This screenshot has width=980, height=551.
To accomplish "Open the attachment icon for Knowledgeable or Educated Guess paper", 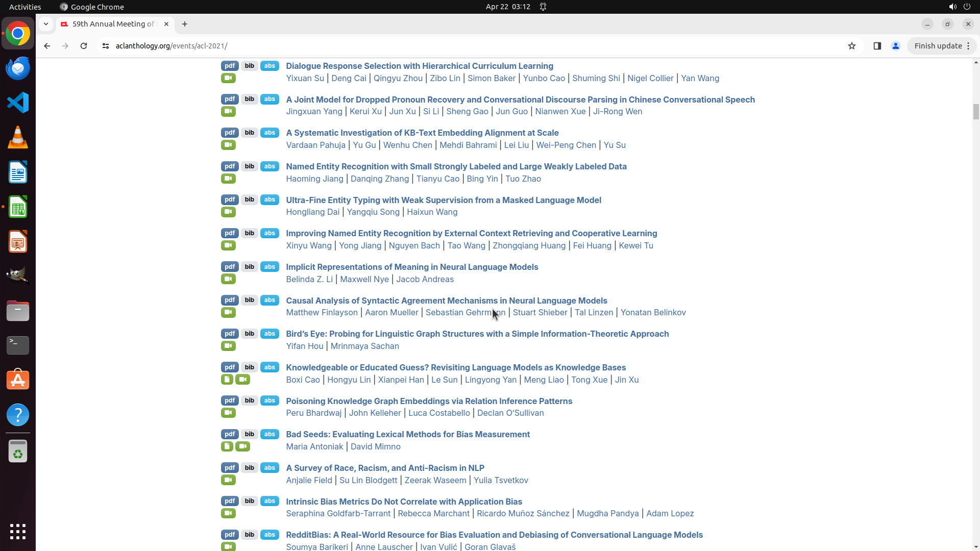I will [x=227, y=380].
